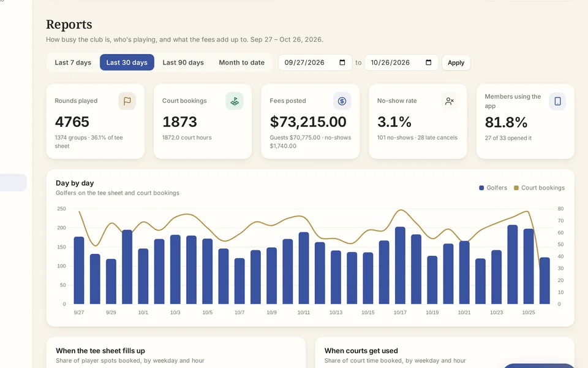Viewport: 588px width, 368px height.
Task: Click the Reports page title
Action: pyautogui.click(x=69, y=25)
